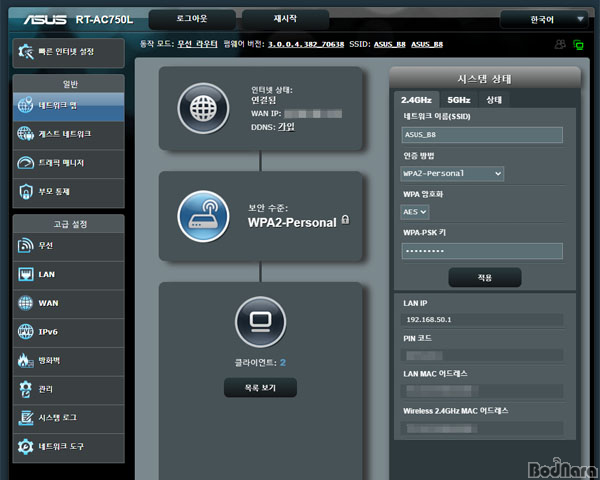Screen dimensions: 600x480
Task: Click the 무선 라우터 operation mode link
Action: (197, 44)
